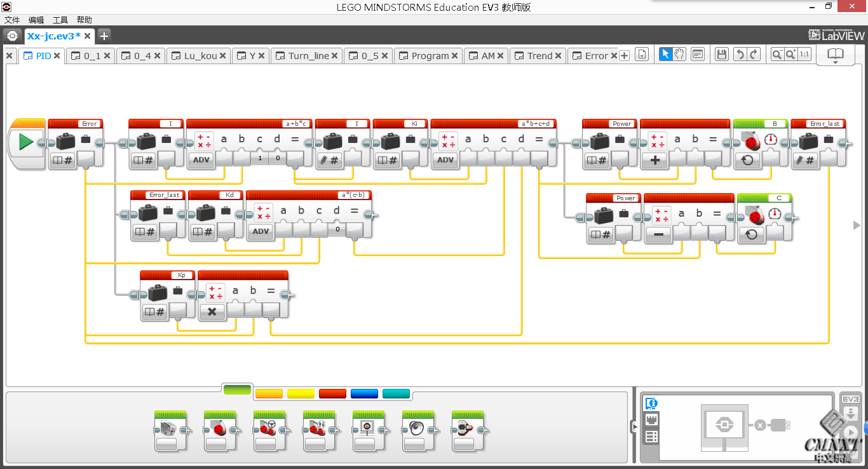The width and height of the screenshot is (868, 469).
Task: Save the project with floppy icon
Action: (x=722, y=55)
